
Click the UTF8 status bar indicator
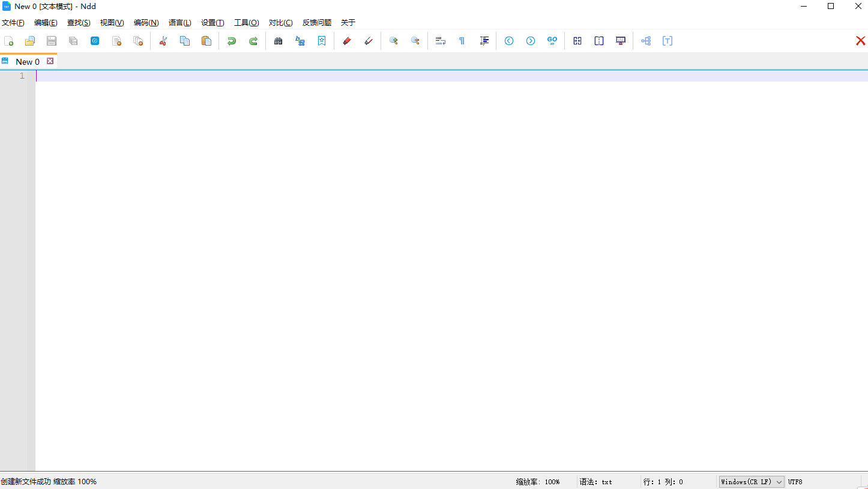coord(795,481)
